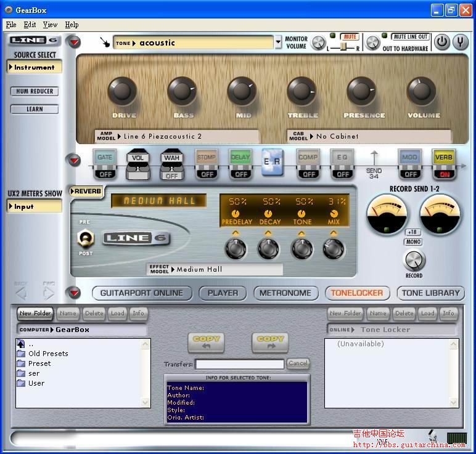Click the COMPUTER GearBox location bar
476x454 pixels.
pyautogui.click(x=82, y=330)
